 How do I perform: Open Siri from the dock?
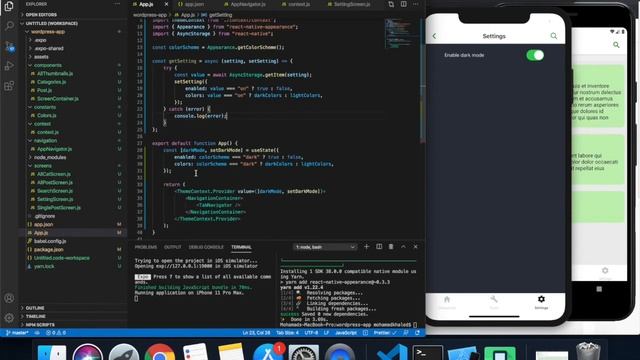coord(87,353)
